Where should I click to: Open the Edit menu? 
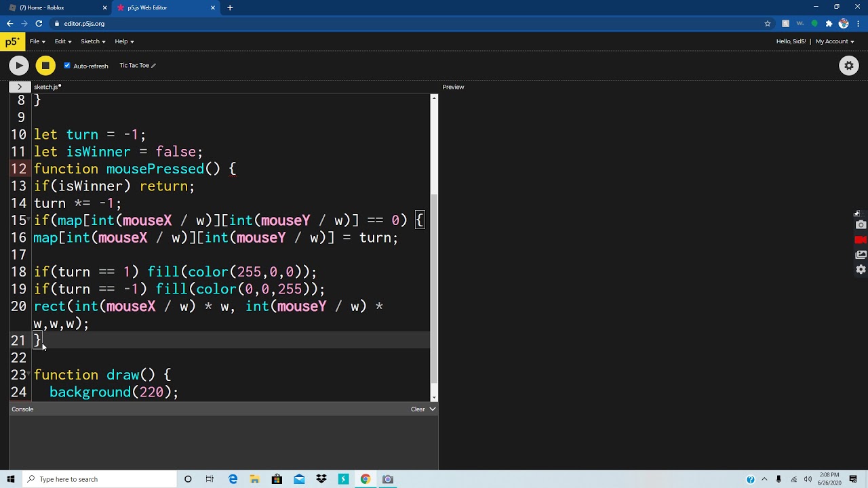tap(63, 41)
